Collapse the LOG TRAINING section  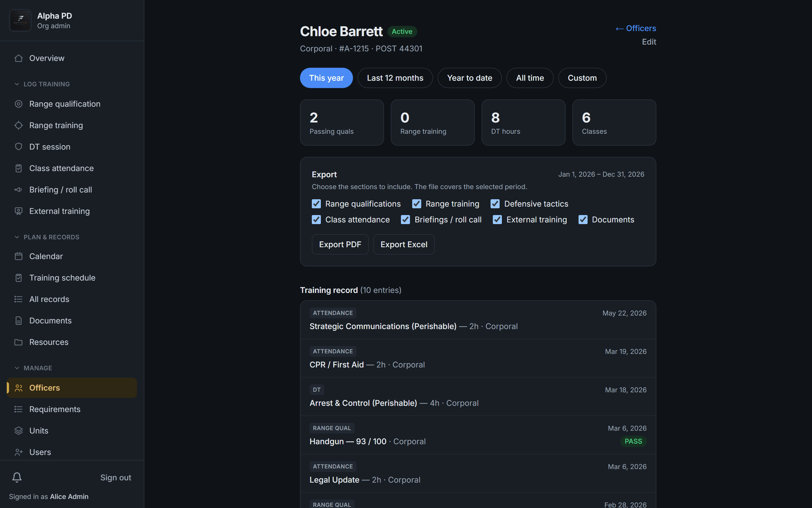(x=42, y=84)
